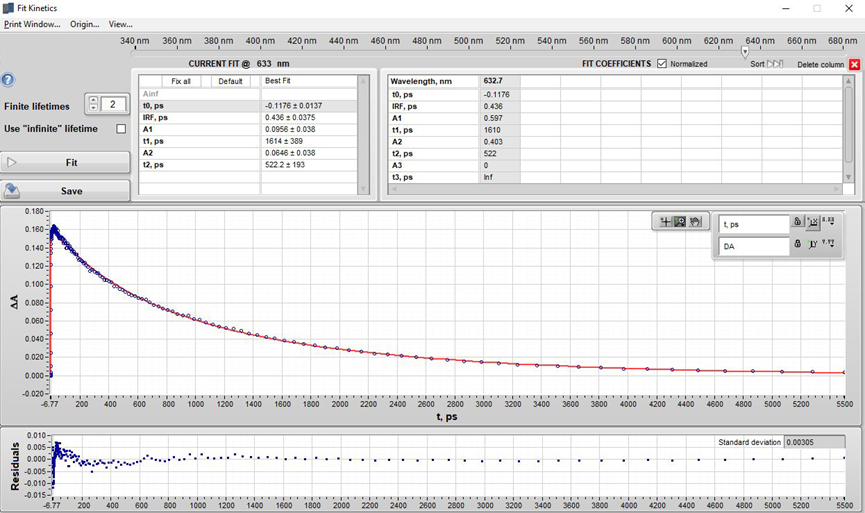
Task: Open the Origin menu
Action: tap(84, 24)
